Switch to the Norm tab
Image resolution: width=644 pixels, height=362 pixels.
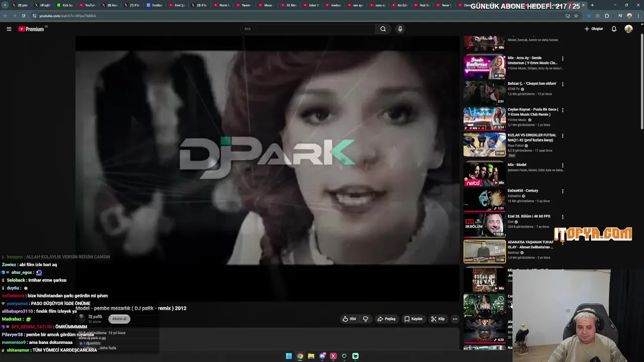click(221, 5)
